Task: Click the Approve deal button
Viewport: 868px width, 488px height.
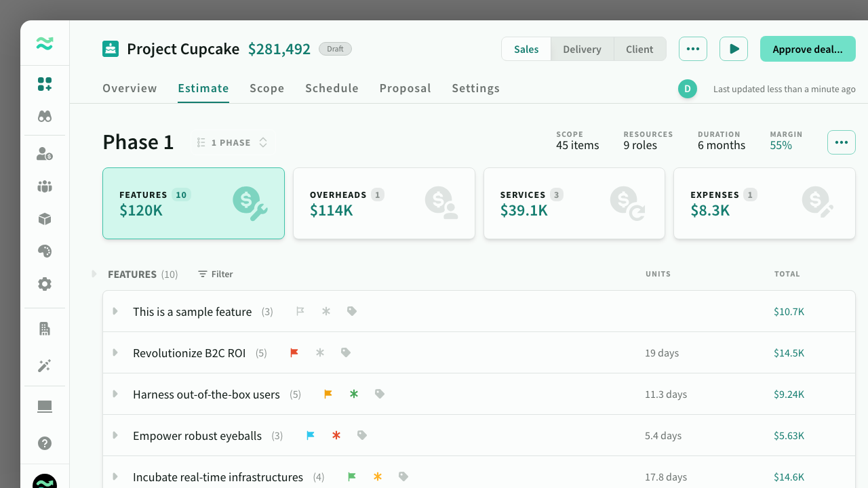Action: click(808, 49)
